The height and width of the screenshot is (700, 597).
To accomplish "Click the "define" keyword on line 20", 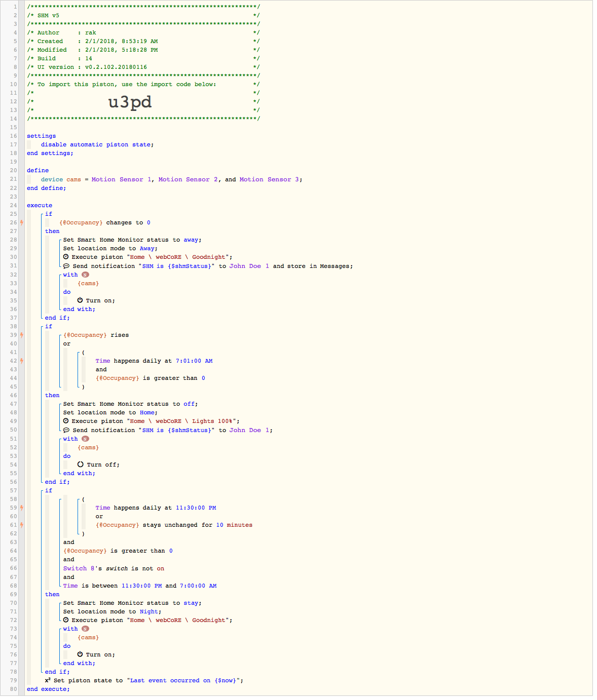I will point(38,170).
